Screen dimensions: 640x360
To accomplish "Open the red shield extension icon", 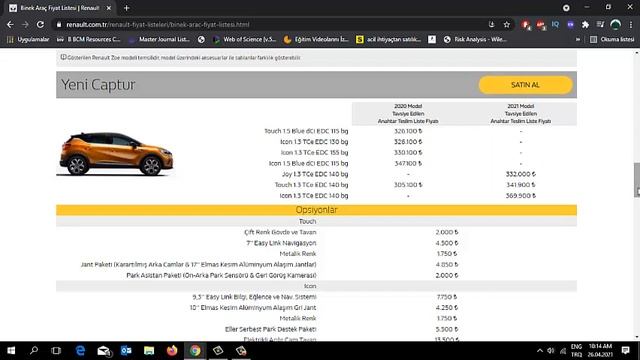I will 526,25.
